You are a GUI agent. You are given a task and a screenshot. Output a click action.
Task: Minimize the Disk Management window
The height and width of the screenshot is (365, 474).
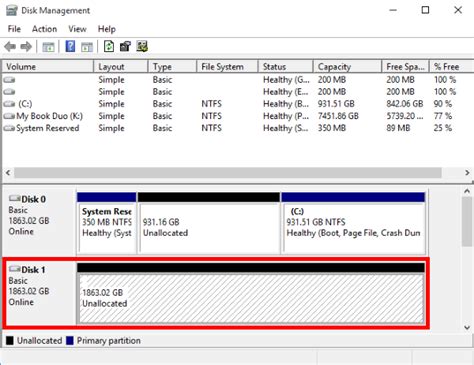coord(393,10)
